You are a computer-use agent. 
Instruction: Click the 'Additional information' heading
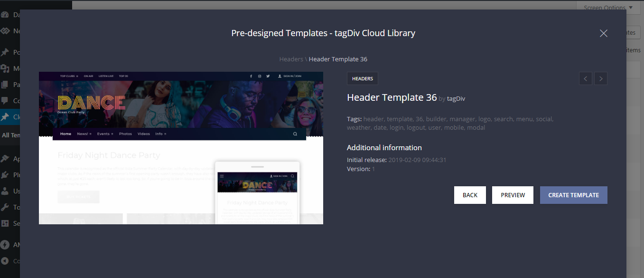point(384,147)
